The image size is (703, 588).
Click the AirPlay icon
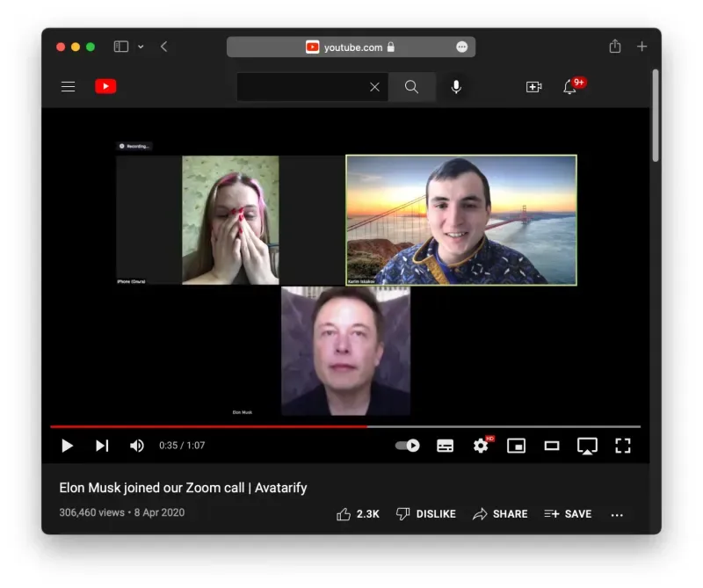(587, 446)
